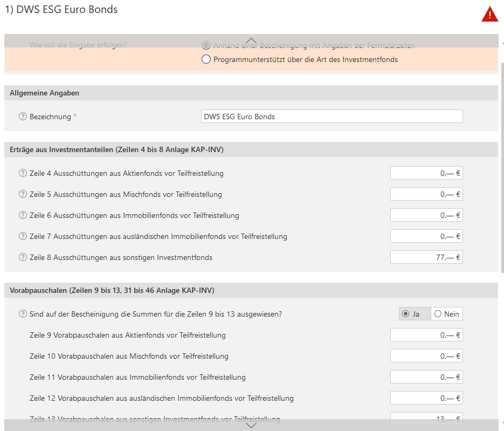Select 'Programmunterstützt über die Art des Investmentfonds'
The width and height of the screenshot is (504, 431).
point(206,59)
